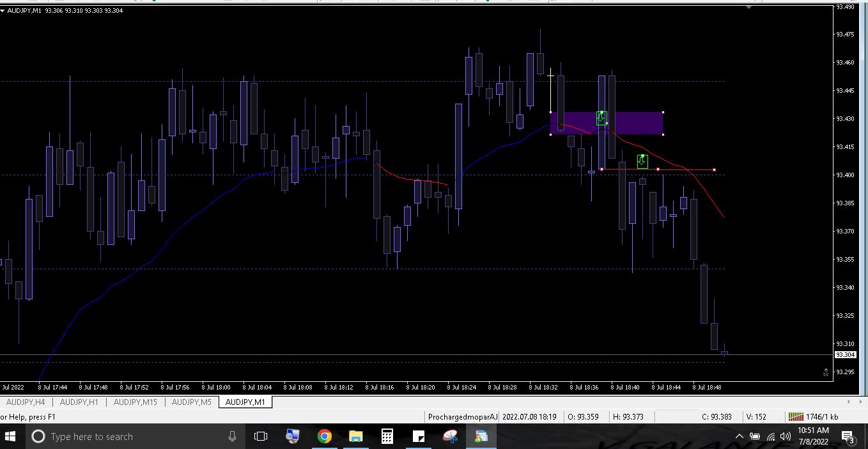Screen dimensions: 868x449
Task: Click the black-and-white note icon on taskbar
Action: pyautogui.click(x=419, y=436)
